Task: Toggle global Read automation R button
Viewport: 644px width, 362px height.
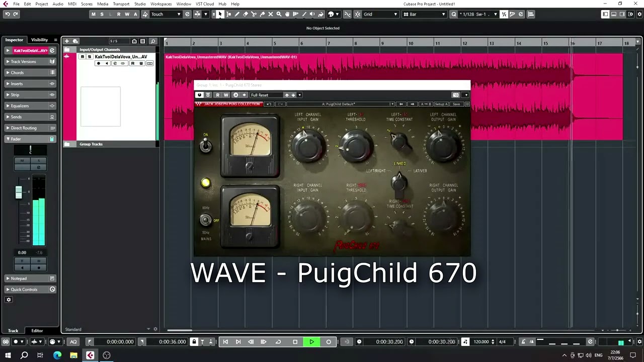Action: 118,14
